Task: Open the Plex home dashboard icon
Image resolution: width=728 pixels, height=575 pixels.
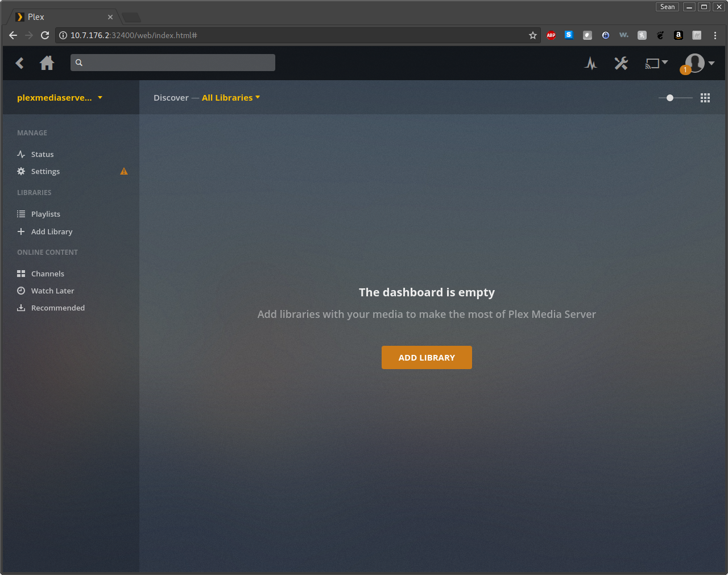Action: pos(47,63)
